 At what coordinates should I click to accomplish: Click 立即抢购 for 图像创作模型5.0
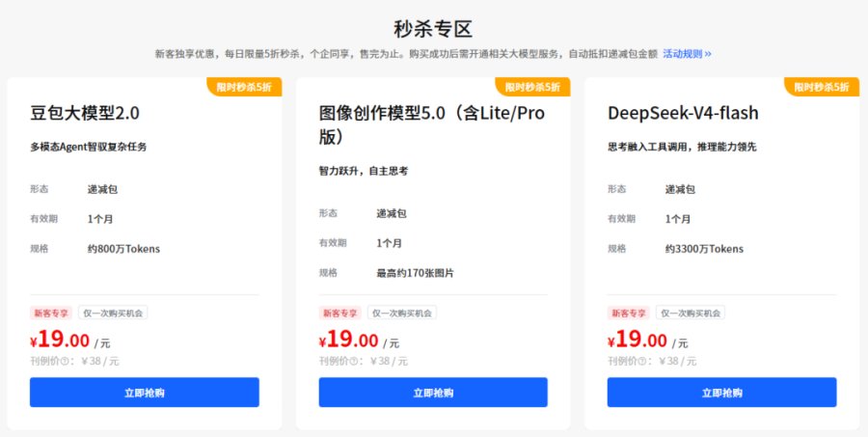[433, 392]
